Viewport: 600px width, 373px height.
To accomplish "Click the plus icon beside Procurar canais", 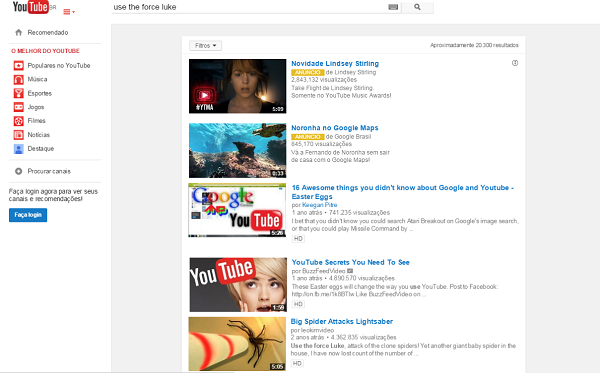I will click(x=18, y=171).
